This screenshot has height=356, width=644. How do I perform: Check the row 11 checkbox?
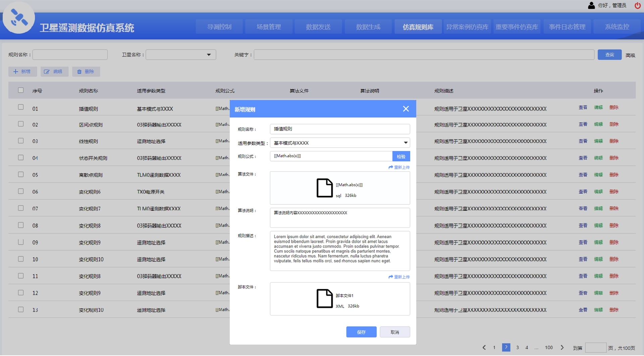(x=21, y=276)
